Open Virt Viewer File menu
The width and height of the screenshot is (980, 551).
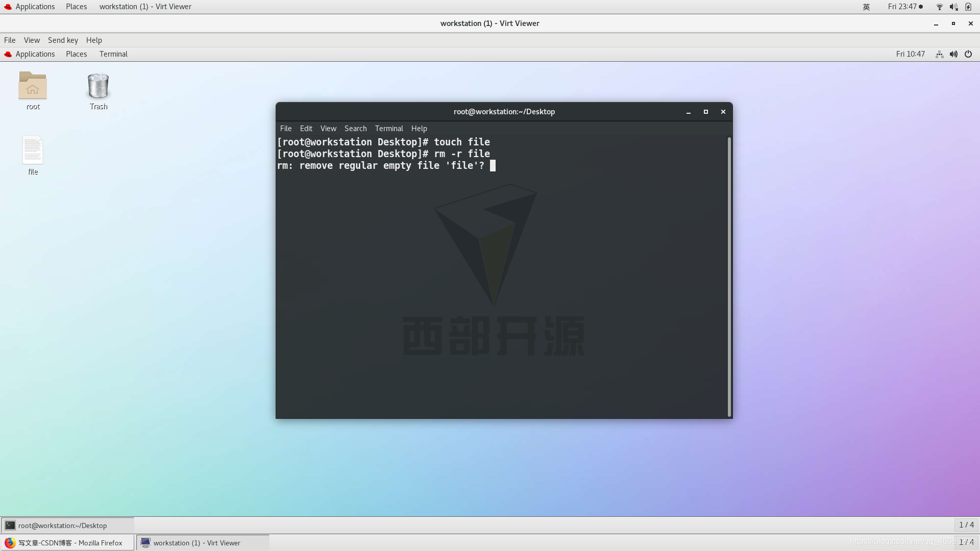[10, 40]
